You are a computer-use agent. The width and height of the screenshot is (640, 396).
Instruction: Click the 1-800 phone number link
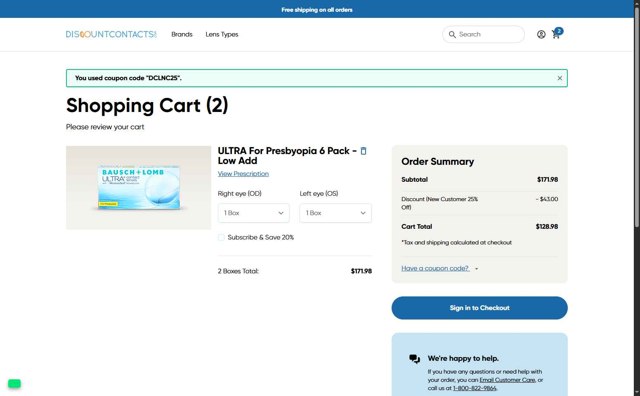pos(474,388)
